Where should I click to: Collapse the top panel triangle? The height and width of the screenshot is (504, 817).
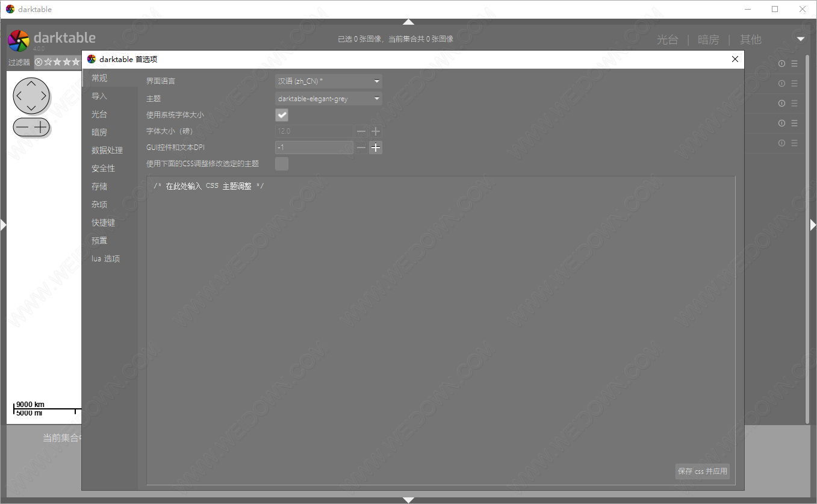pos(408,22)
